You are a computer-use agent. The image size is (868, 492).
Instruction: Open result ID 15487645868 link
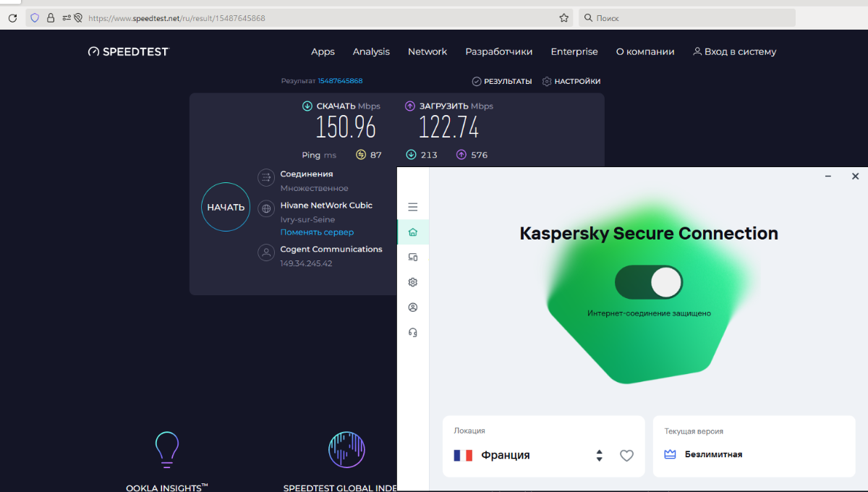(x=340, y=81)
